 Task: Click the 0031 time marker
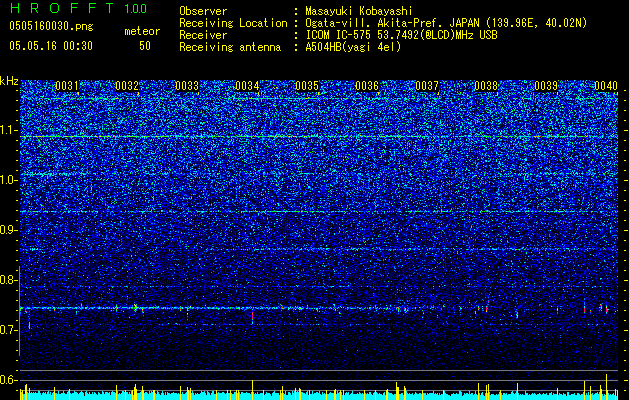(67, 86)
